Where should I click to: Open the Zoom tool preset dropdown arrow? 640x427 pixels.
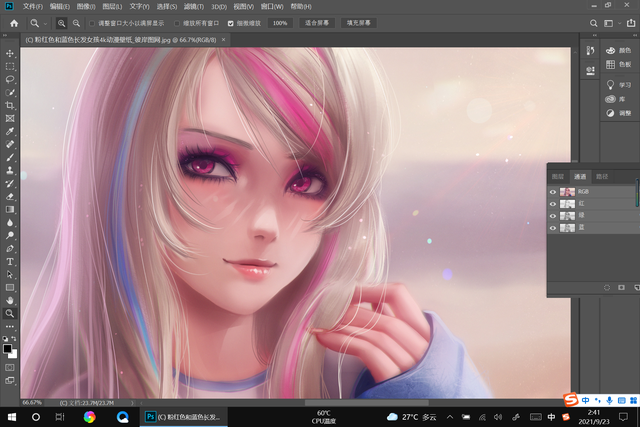pyautogui.click(x=45, y=24)
